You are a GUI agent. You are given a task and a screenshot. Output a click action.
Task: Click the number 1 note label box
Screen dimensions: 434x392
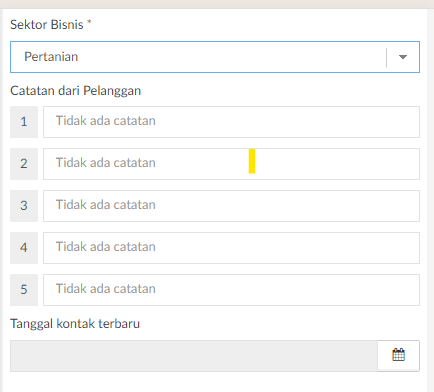(24, 122)
